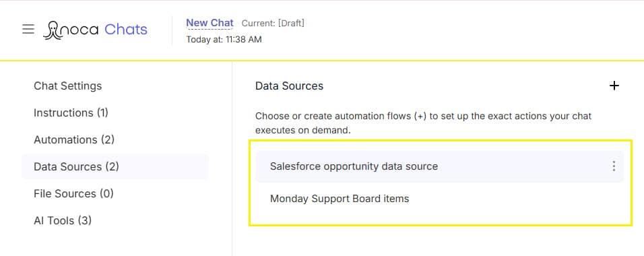Open the hamburger navigation menu
Screen dimensions: 644x256
[x=28, y=29]
